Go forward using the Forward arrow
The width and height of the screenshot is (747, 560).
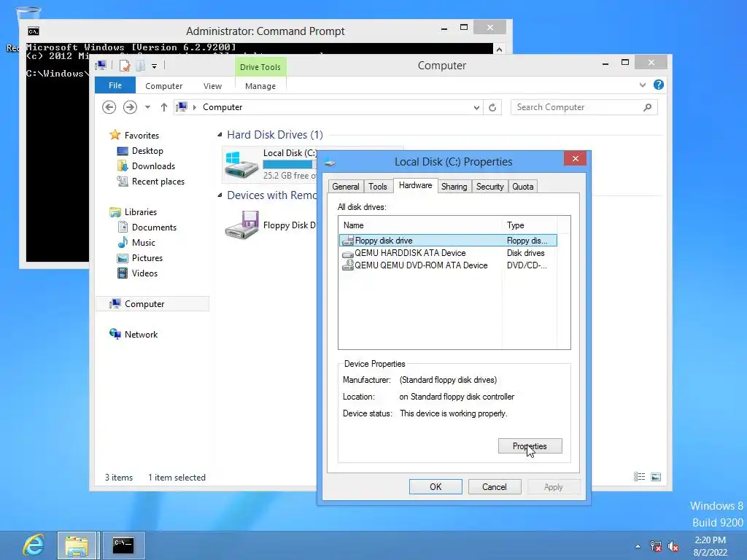tap(130, 107)
